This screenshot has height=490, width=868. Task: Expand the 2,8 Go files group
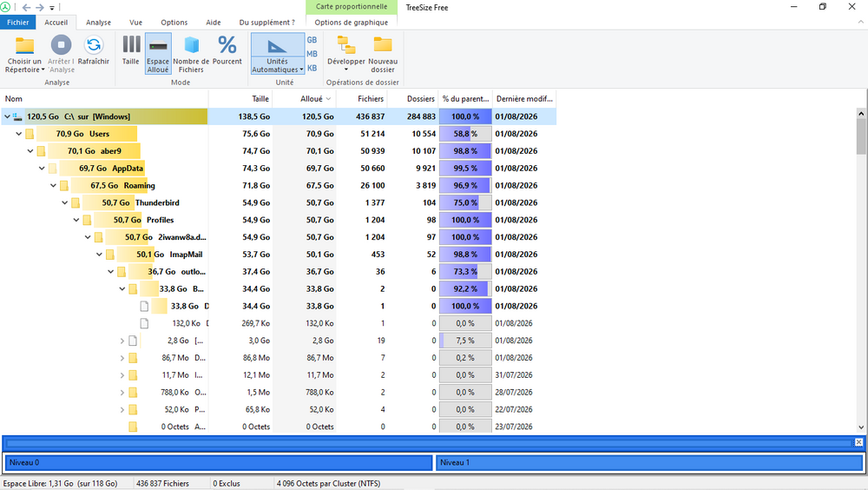click(122, 341)
